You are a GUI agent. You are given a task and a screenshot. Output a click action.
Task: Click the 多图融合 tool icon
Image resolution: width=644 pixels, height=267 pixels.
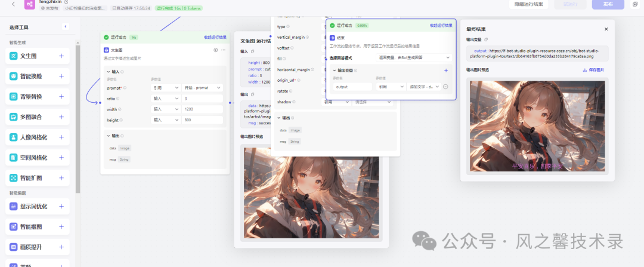14,117
